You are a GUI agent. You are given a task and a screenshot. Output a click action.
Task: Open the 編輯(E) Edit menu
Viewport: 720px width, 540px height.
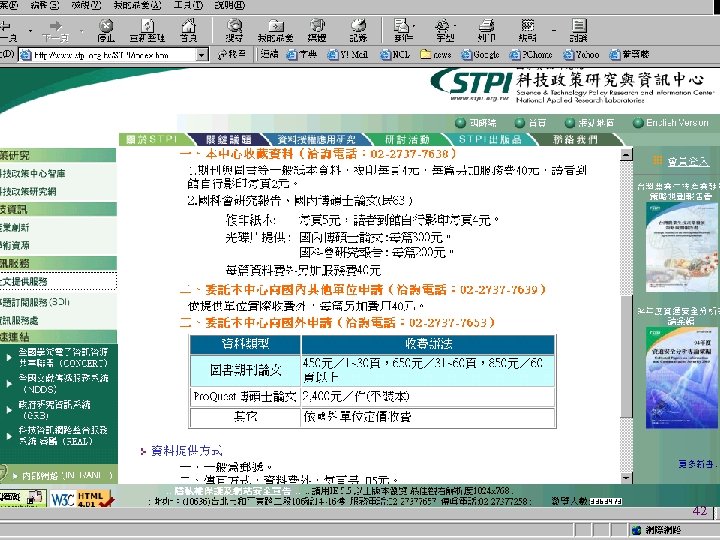click(x=45, y=6)
